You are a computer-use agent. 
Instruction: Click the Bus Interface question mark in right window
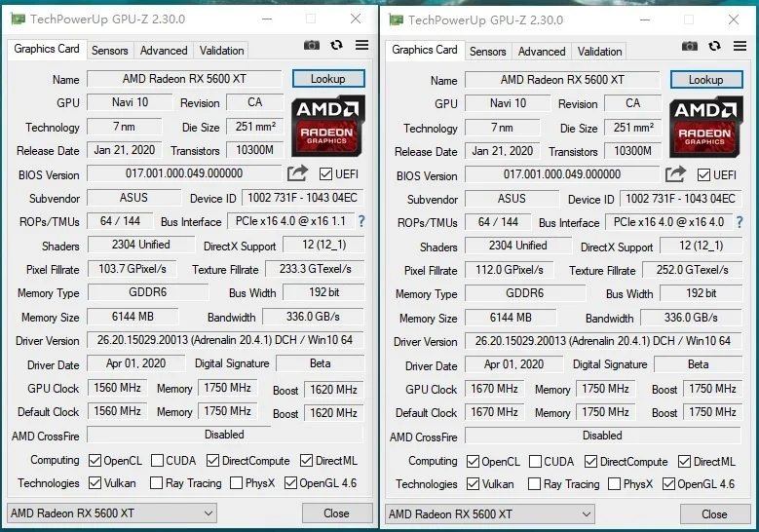pyautogui.click(x=740, y=222)
